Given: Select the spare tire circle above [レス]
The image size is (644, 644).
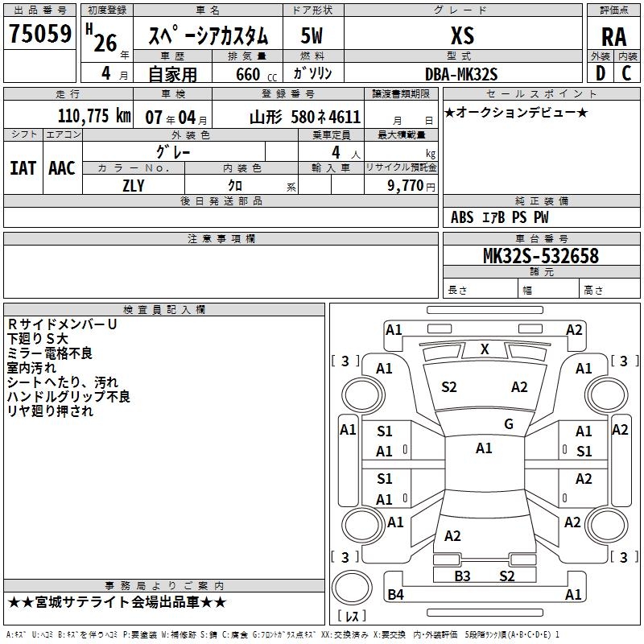Looking at the screenshot, I should pyautogui.click(x=352, y=588).
